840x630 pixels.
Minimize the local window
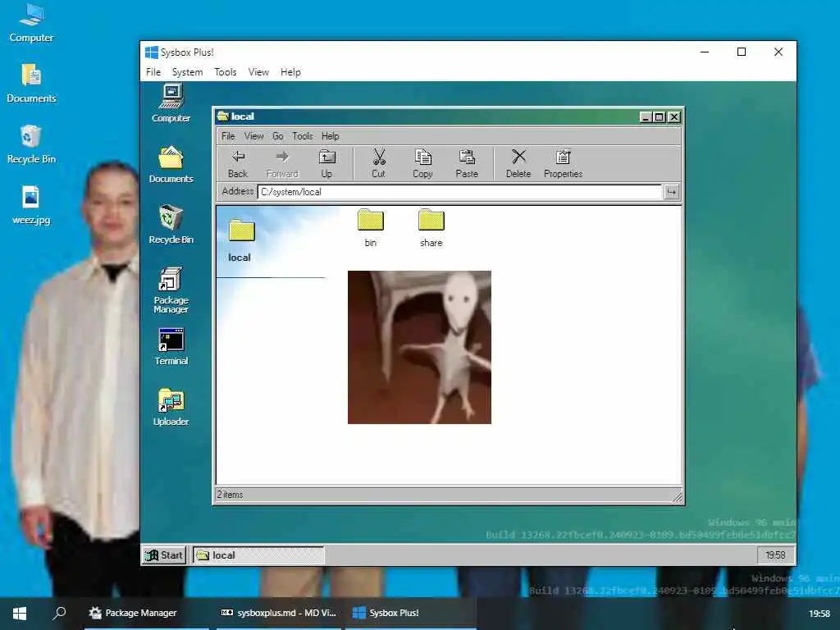(646, 116)
